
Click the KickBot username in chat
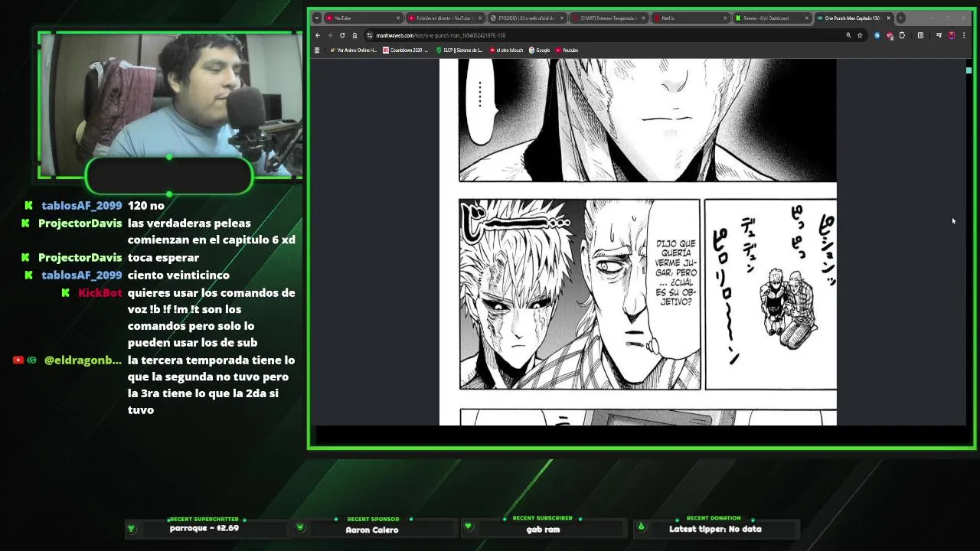(x=100, y=293)
